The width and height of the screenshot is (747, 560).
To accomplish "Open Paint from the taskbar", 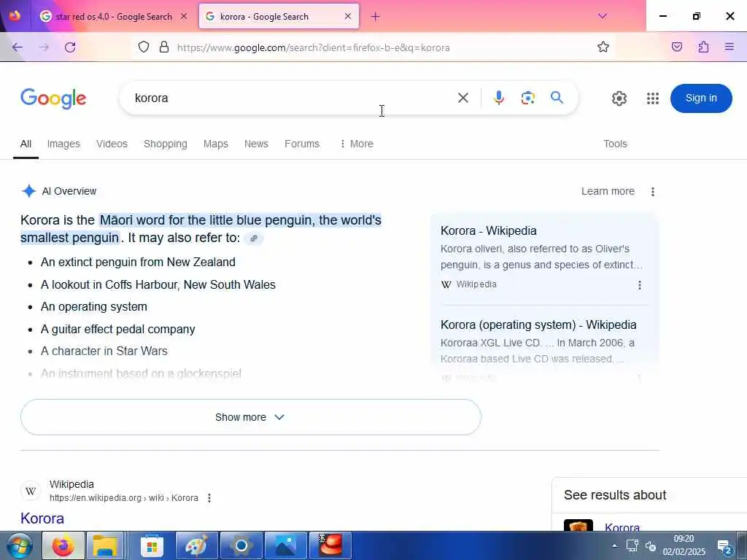I will (196, 545).
